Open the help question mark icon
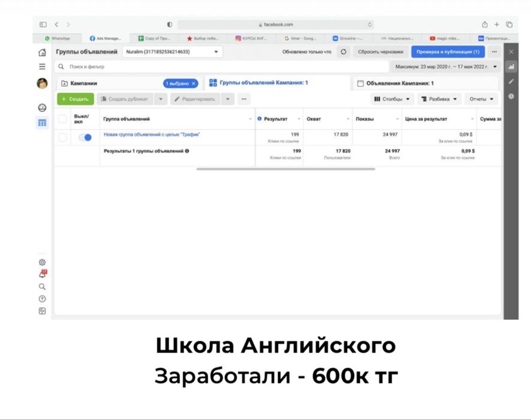The image size is (531, 420). coord(42,299)
